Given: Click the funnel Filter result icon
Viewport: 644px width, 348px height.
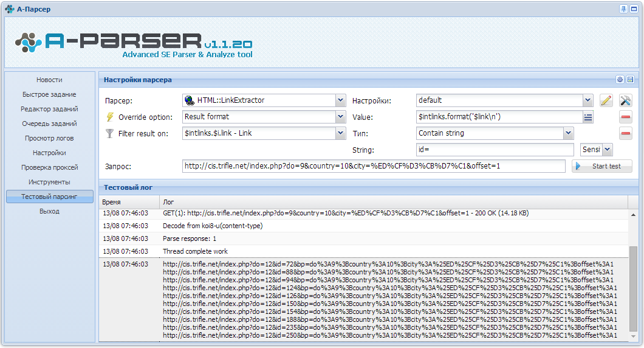Looking at the screenshot, I should click(x=109, y=133).
